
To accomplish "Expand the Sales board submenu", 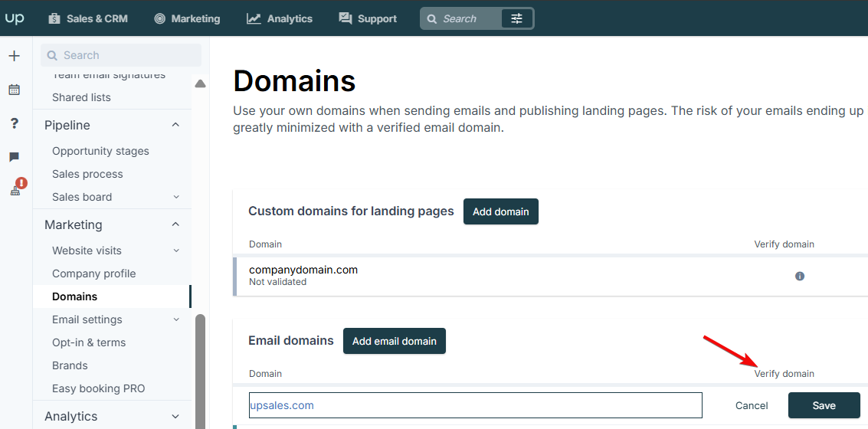I will 176,197.
